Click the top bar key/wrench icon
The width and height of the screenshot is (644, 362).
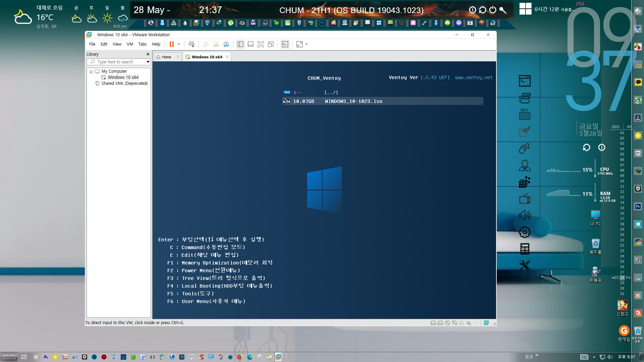pos(502,10)
